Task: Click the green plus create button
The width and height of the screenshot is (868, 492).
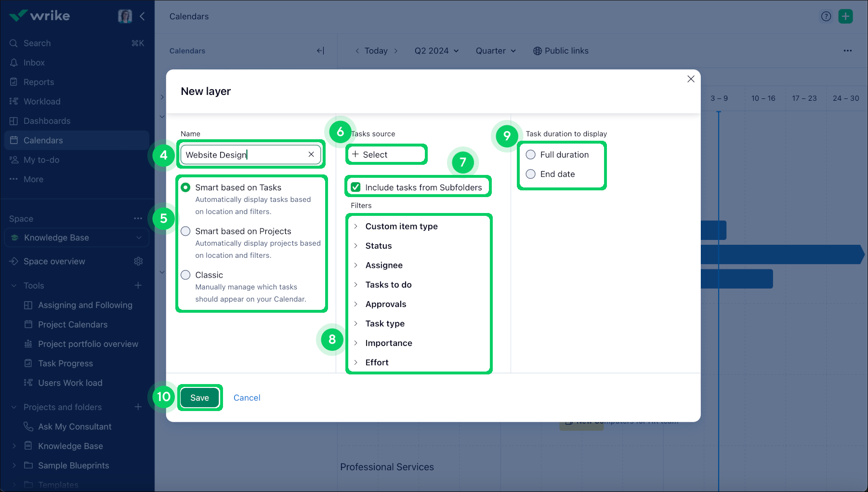Action: 845,16
